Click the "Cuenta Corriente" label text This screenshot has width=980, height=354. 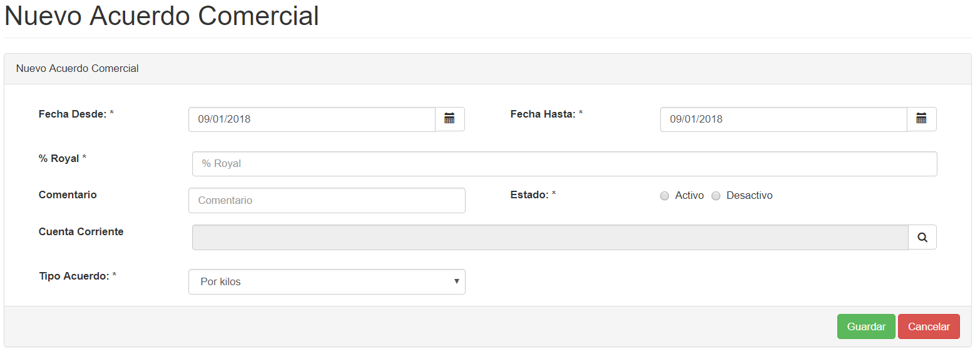tap(81, 231)
